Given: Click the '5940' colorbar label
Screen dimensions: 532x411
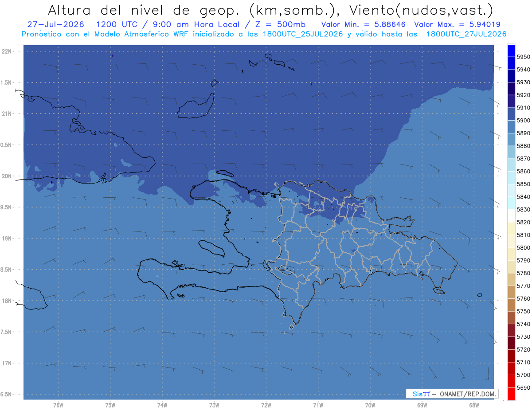Looking at the screenshot, I should 524,70.
